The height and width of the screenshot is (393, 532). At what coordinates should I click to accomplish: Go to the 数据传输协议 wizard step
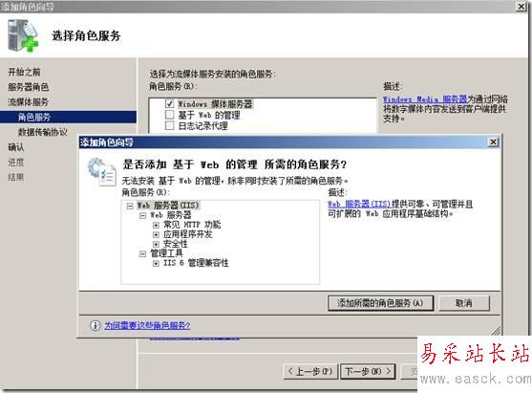[x=43, y=132]
